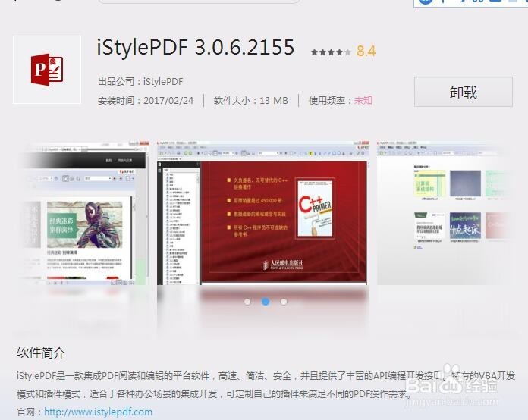Click the 软件简介 heading
Screen dimensions: 528x420
coord(41,353)
